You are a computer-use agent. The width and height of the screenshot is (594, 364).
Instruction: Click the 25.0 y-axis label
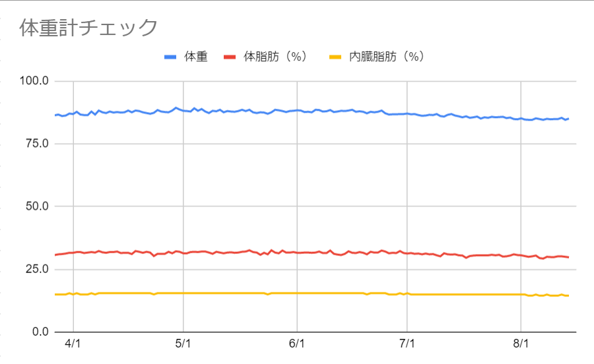point(37,269)
